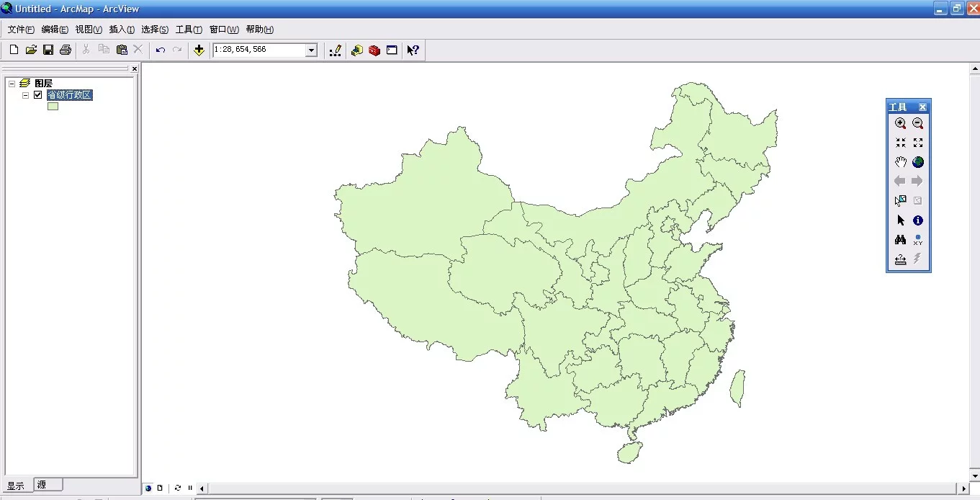Screen dimensions: 980x500
Task: Select the Measure ruler tool
Action: 901,259
